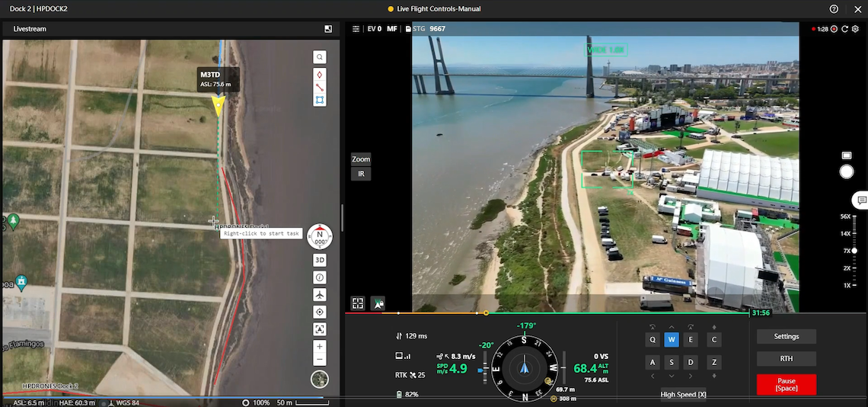The height and width of the screenshot is (407, 868).
Task: Toggle High Speed [X] mode
Action: coord(683,394)
